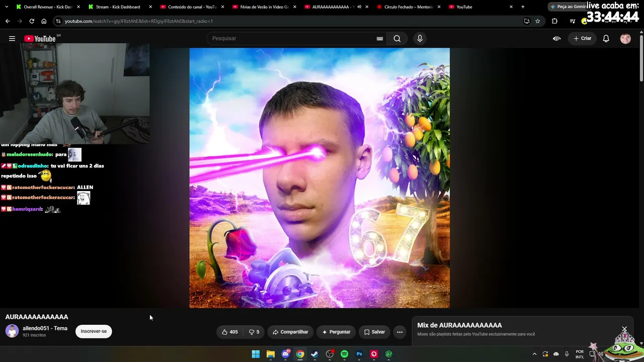Screen dimensions: 644x362
Task: Click the Compartilhar share button
Action: pos(290,332)
